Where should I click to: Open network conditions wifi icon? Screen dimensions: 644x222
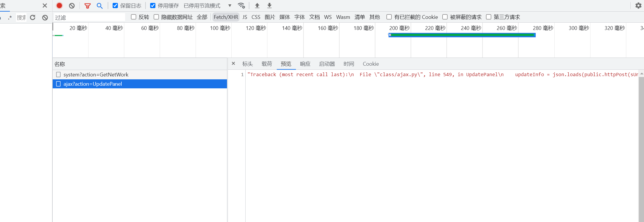pyautogui.click(x=241, y=6)
